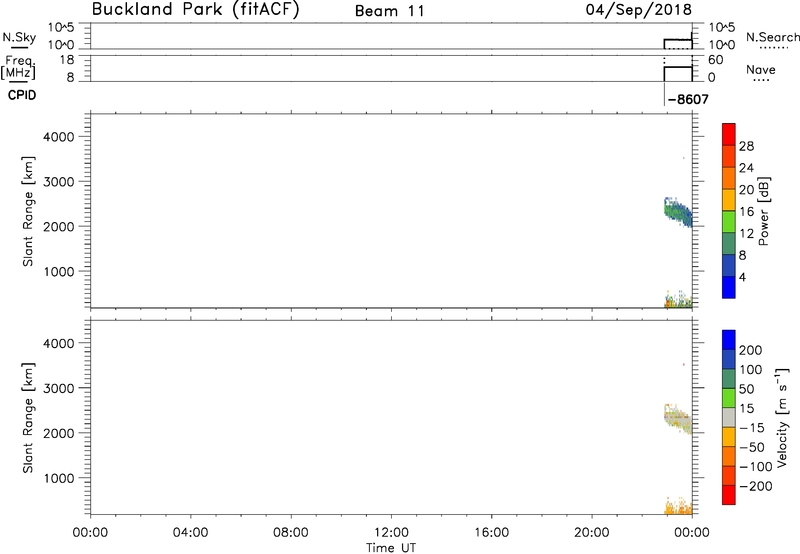Viewport: 800px width, 554px height.
Task: Pick the Power colorbar segment between 24 and 28
Action: coord(729,156)
